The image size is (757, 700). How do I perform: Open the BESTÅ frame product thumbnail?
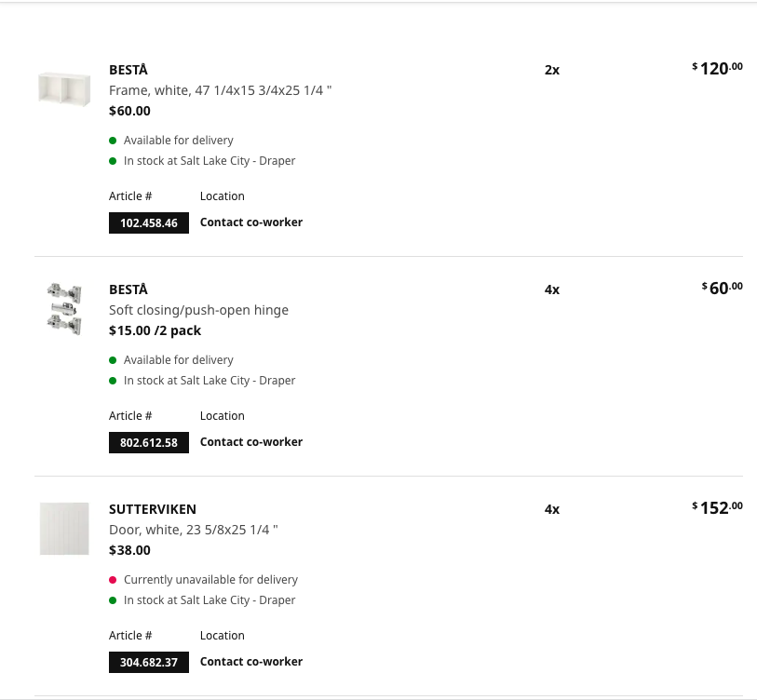64,89
